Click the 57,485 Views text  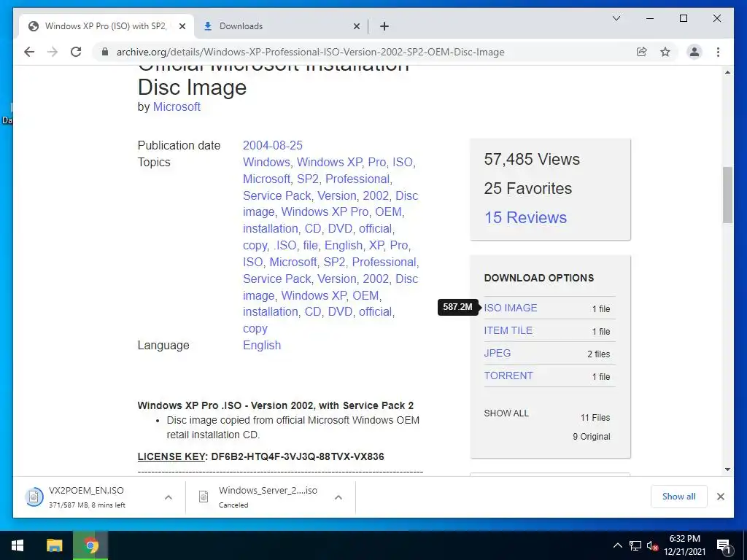[x=532, y=159]
